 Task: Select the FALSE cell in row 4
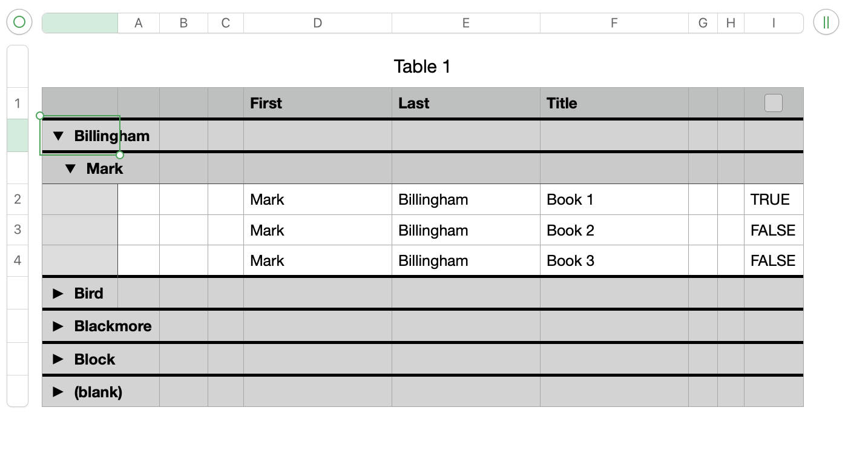tap(773, 261)
